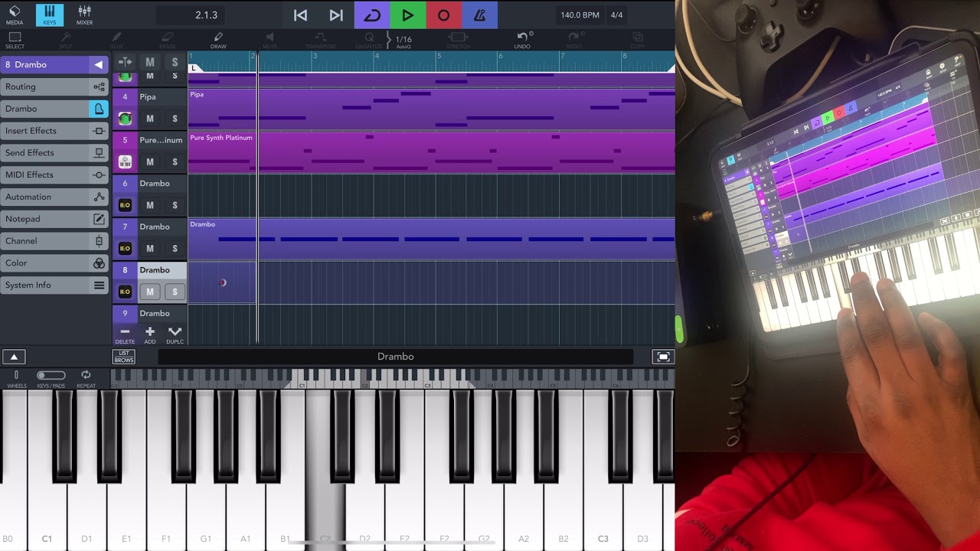Open the List Browser button
The width and height of the screenshot is (980, 551).
pyautogui.click(x=123, y=357)
